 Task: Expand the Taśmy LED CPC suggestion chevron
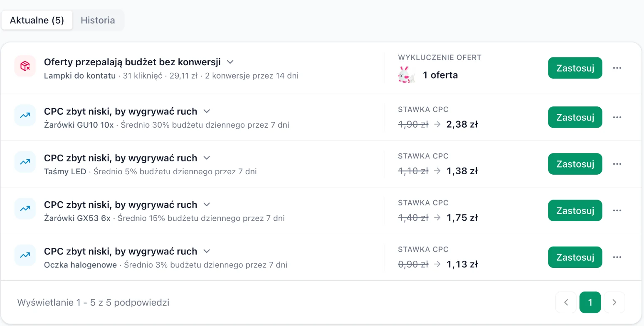pyautogui.click(x=207, y=158)
